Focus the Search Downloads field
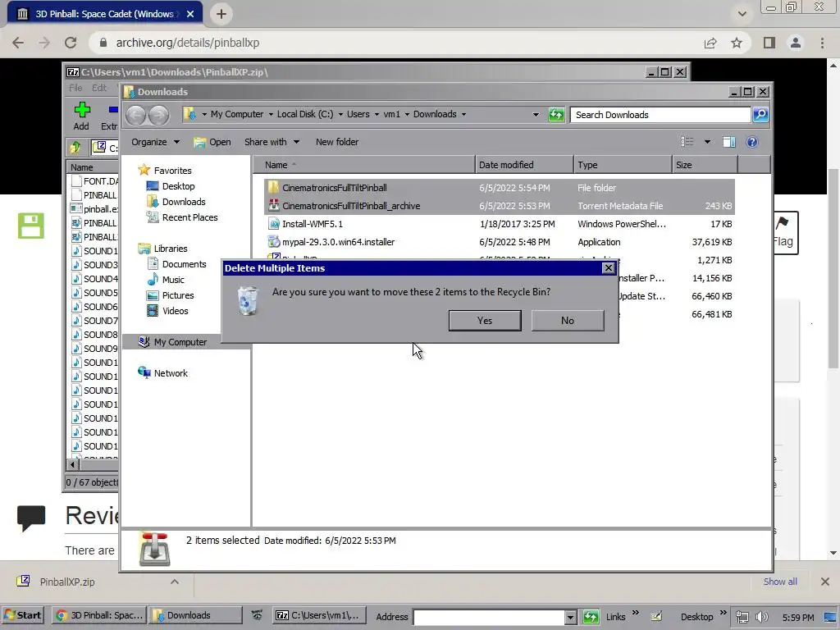The height and width of the screenshot is (630, 840). 660,115
